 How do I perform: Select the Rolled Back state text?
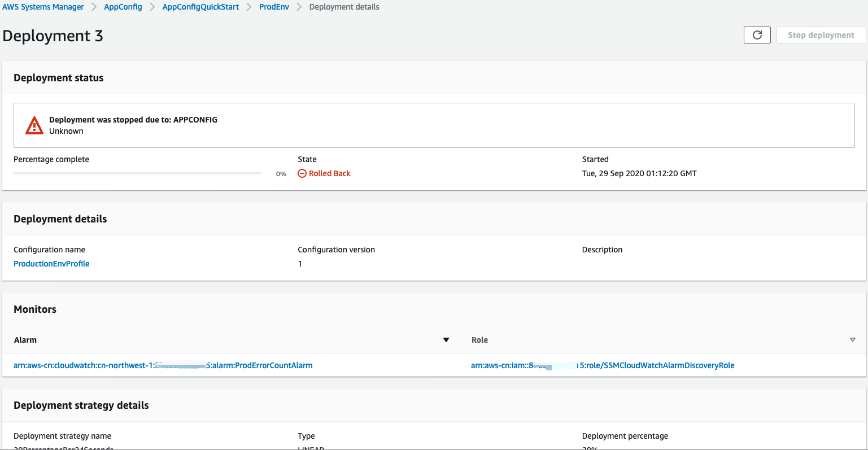(330, 173)
